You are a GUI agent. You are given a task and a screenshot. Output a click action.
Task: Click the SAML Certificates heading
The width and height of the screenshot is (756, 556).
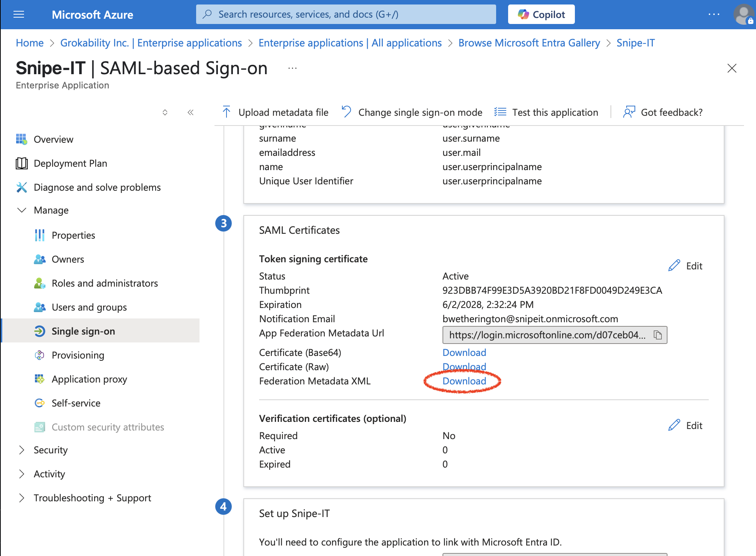299,230
